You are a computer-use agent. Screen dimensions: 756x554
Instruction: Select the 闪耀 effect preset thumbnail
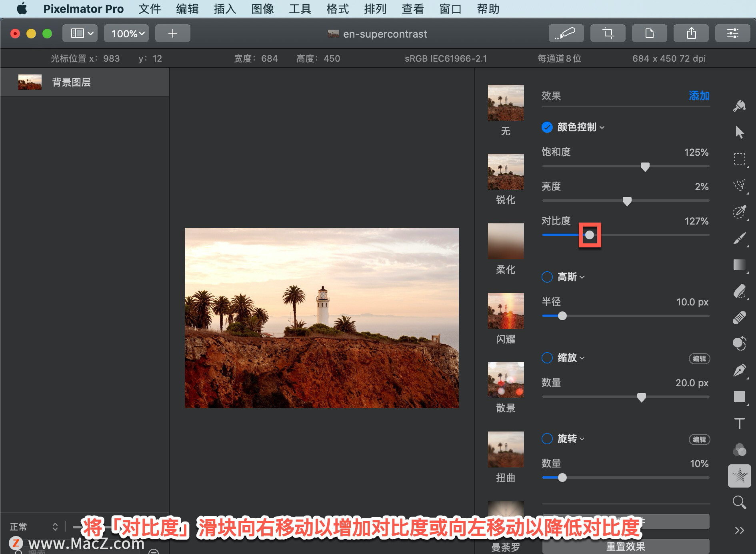click(x=506, y=311)
